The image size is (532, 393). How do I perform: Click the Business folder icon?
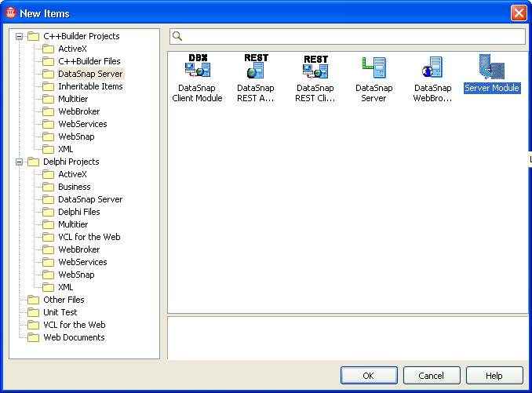point(48,187)
